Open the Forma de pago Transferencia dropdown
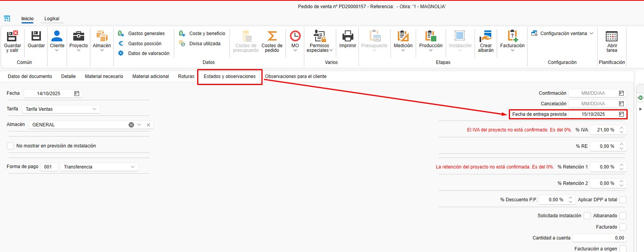Viewport: 644px width, 252px height. tap(132, 167)
